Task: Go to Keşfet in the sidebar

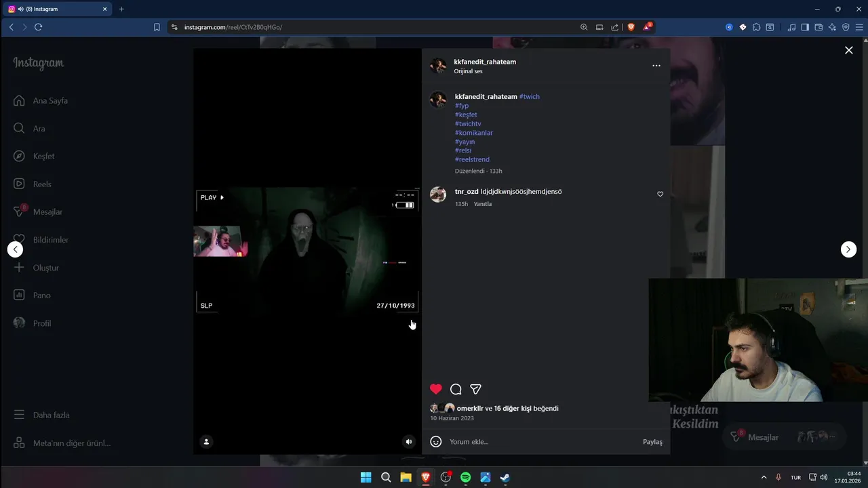Action: 34,157
